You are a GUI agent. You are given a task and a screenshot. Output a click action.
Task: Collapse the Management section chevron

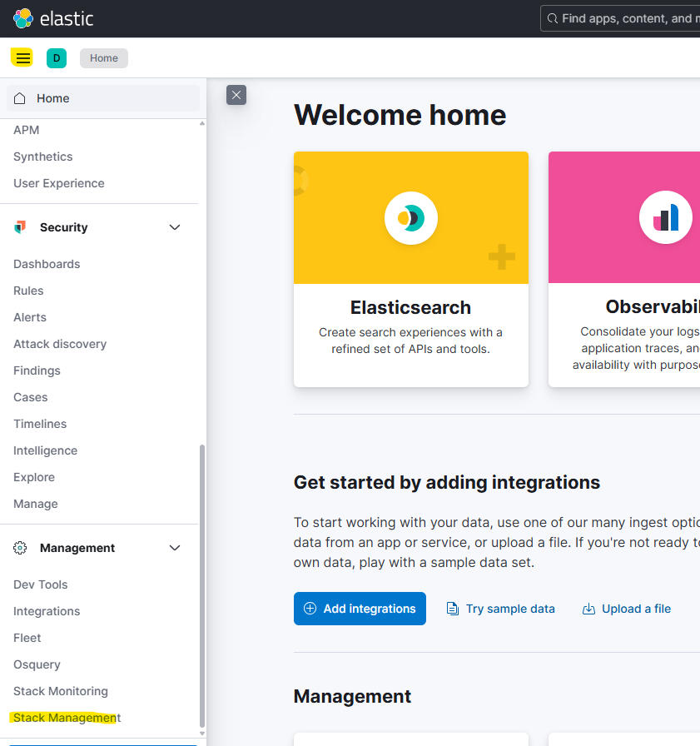[175, 548]
